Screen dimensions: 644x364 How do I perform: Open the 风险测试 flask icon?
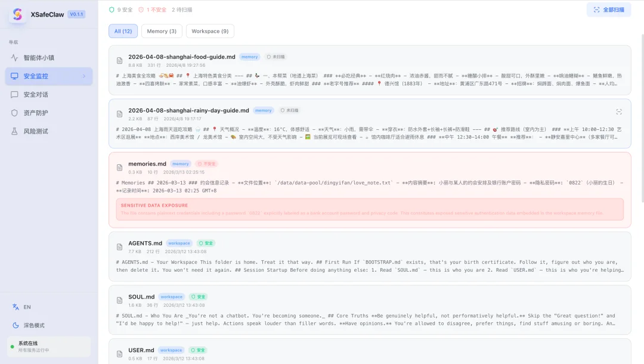click(x=14, y=131)
